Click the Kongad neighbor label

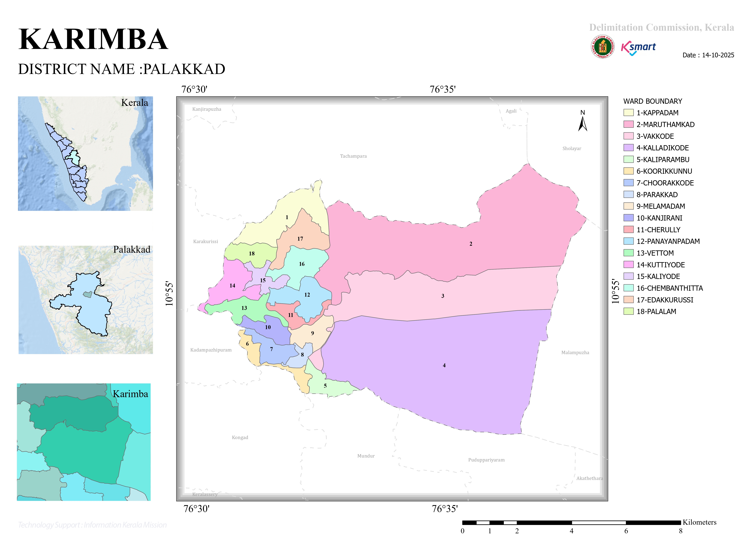[240, 438]
